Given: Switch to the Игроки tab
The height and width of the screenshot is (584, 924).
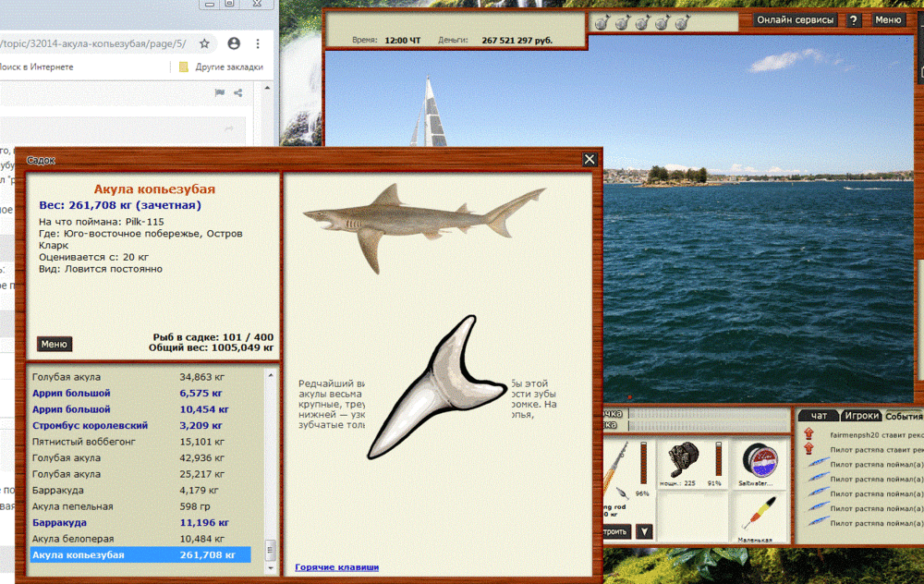Looking at the screenshot, I should [861, 416].
